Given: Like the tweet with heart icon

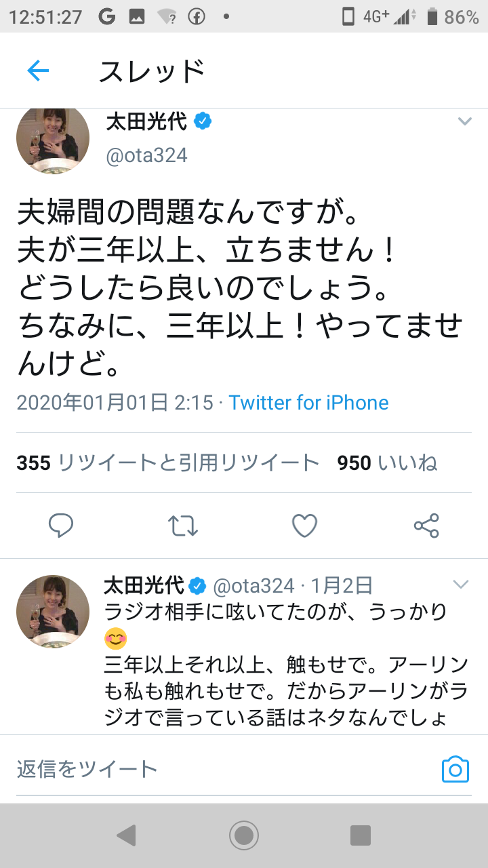Looking at the screenshot, I should click(x=305, y=526).
